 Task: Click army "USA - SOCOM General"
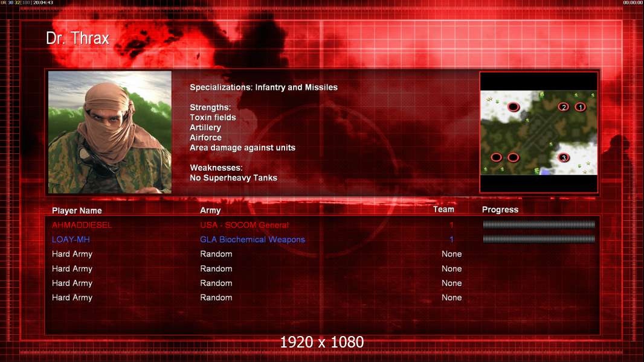pos(245,225)
